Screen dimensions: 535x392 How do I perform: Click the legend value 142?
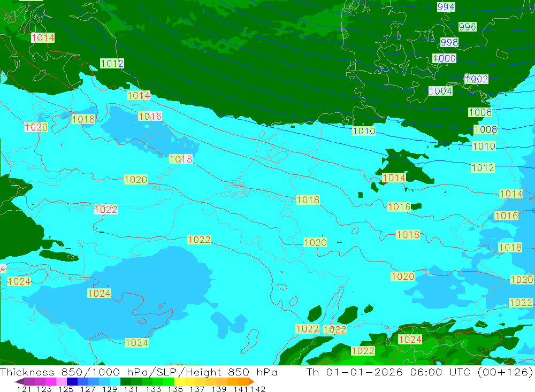258,389
